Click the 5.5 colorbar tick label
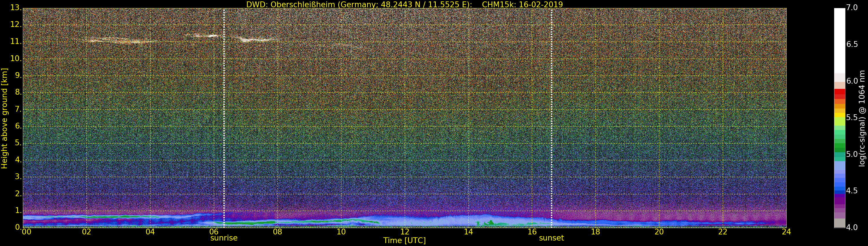The width and height of the screenshot is (868, 246). coord(852,118)
